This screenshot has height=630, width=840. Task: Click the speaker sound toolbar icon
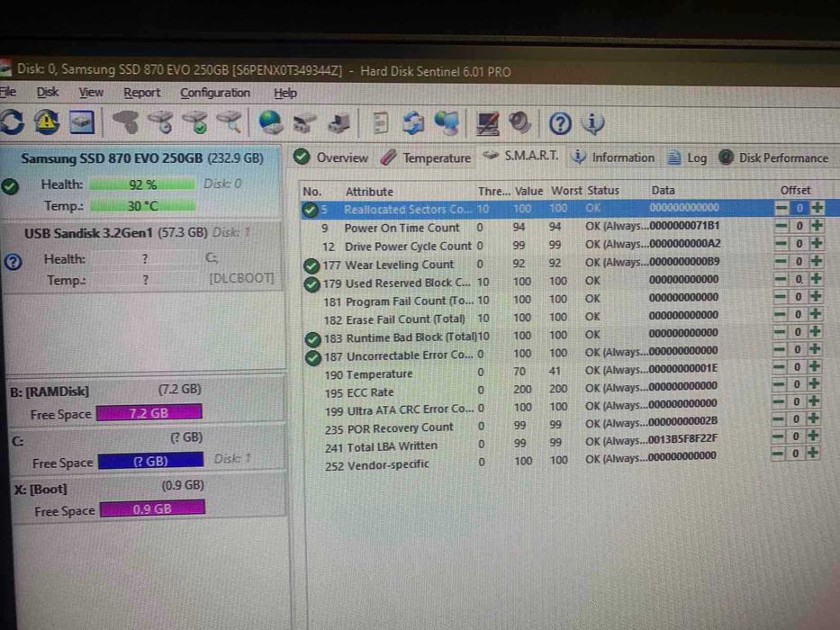[519, 123]
